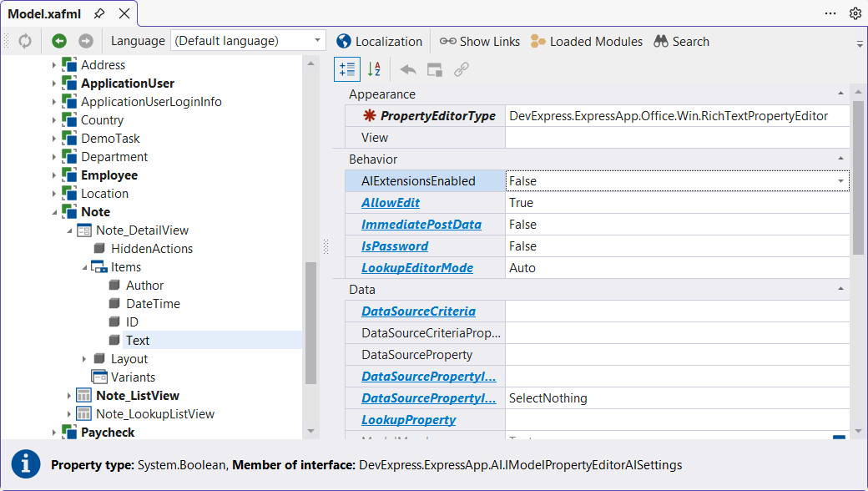Select ApplicationUserLoginInfo node
868x491 pixels.
tap(151, 102)
